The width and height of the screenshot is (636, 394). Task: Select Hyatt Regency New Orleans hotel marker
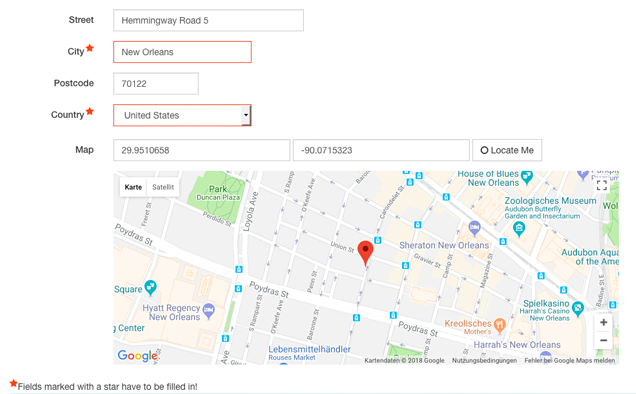click(x=208, y=311)
